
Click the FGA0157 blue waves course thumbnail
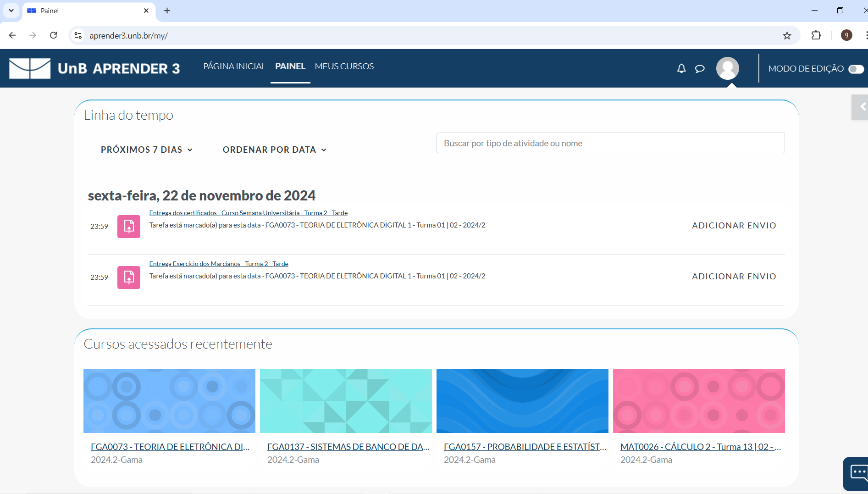522,401
